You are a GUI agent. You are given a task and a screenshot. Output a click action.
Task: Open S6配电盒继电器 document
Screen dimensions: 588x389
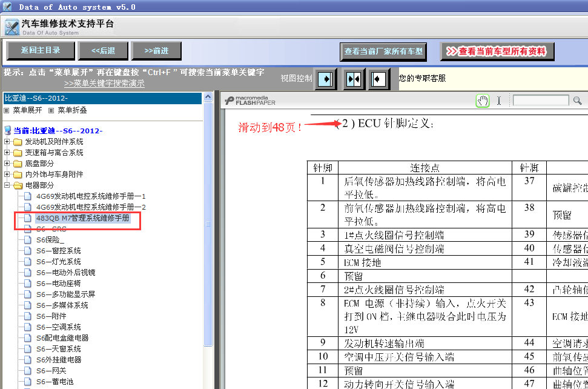pos(62,337)
